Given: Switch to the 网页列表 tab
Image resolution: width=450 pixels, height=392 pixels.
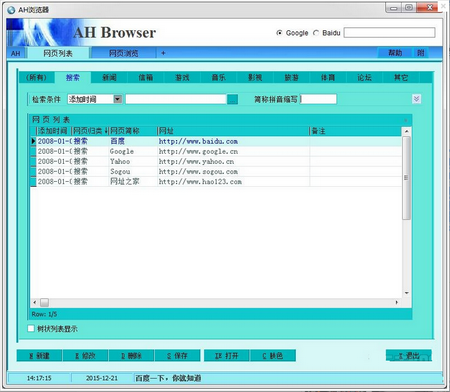Looking at the screenshot, I should tap(58, 53).
